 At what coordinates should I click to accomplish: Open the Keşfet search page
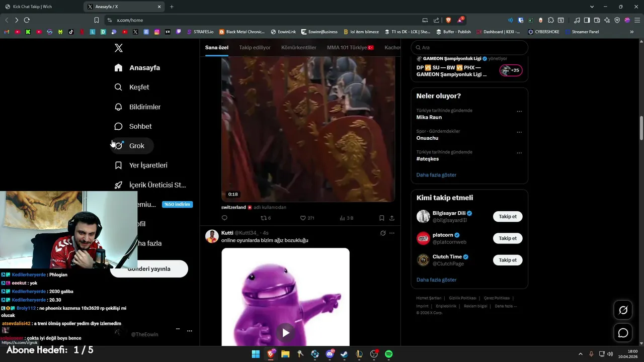[x=132, y=87]
